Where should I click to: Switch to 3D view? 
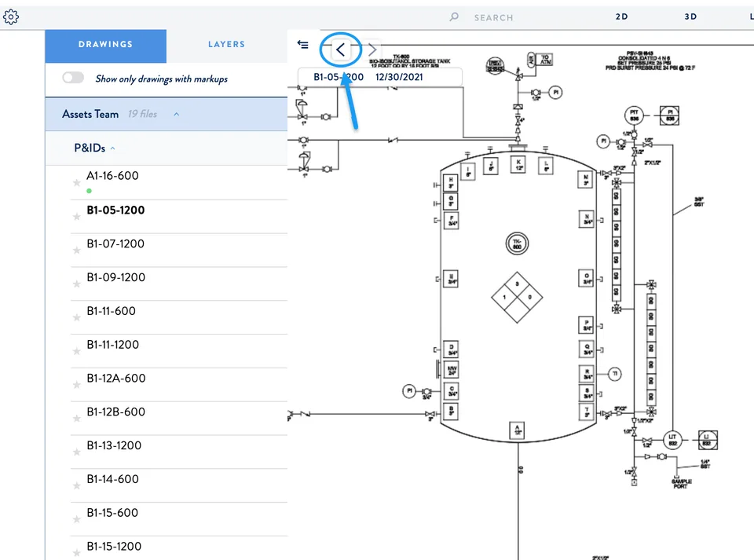click(x=690, y=16)
